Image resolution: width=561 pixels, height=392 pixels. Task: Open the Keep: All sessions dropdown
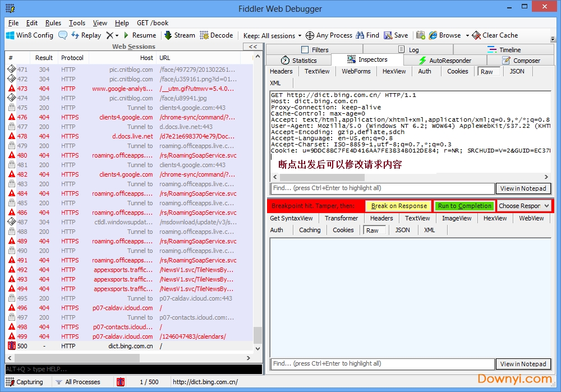point(273,35)
